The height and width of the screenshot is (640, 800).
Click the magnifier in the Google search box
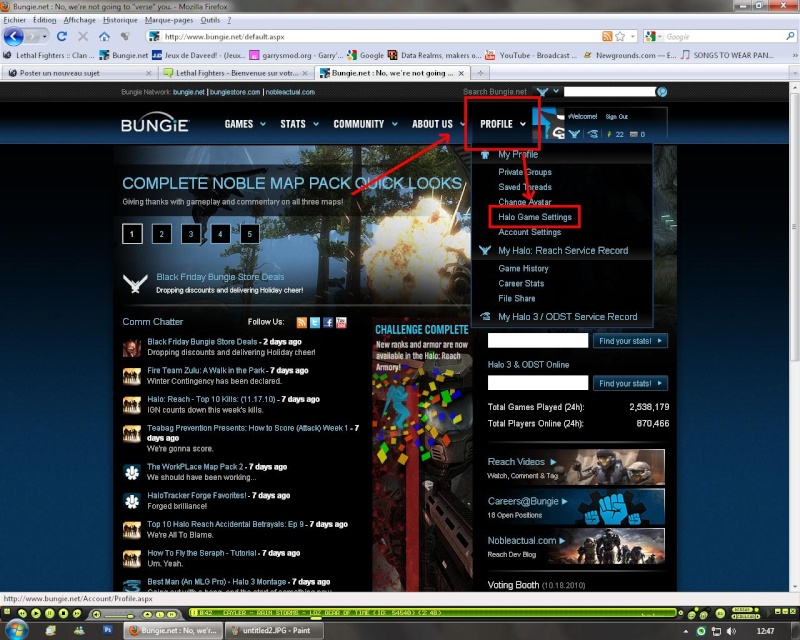(x=790, y=36)
